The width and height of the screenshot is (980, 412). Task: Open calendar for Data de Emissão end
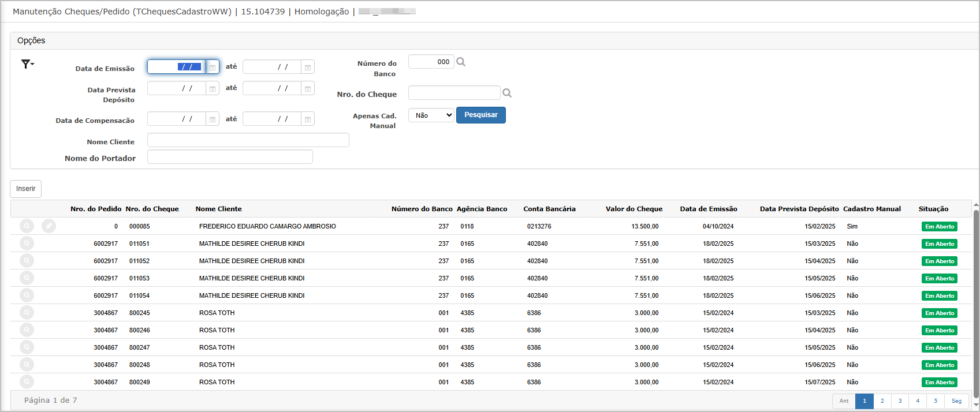coord(308,67)
